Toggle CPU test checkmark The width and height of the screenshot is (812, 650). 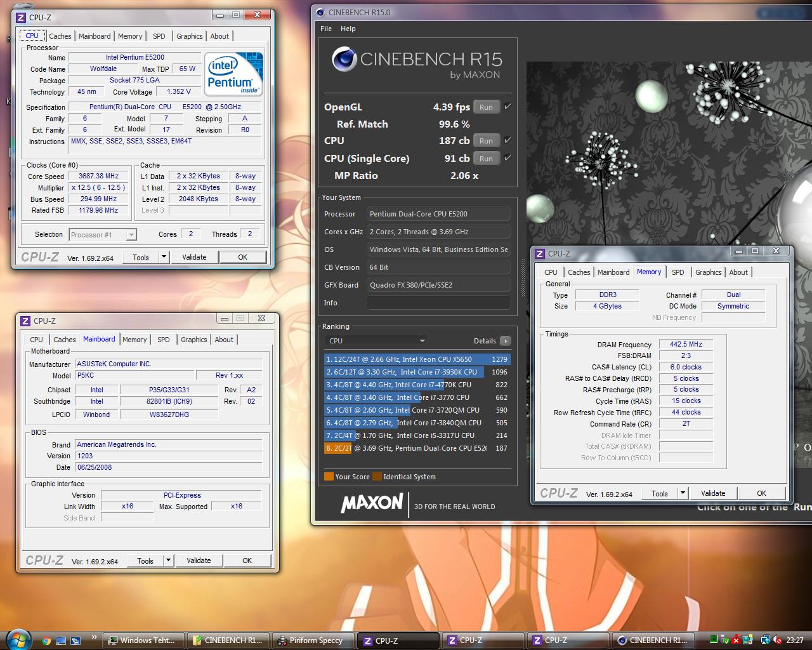click(507, 140)
